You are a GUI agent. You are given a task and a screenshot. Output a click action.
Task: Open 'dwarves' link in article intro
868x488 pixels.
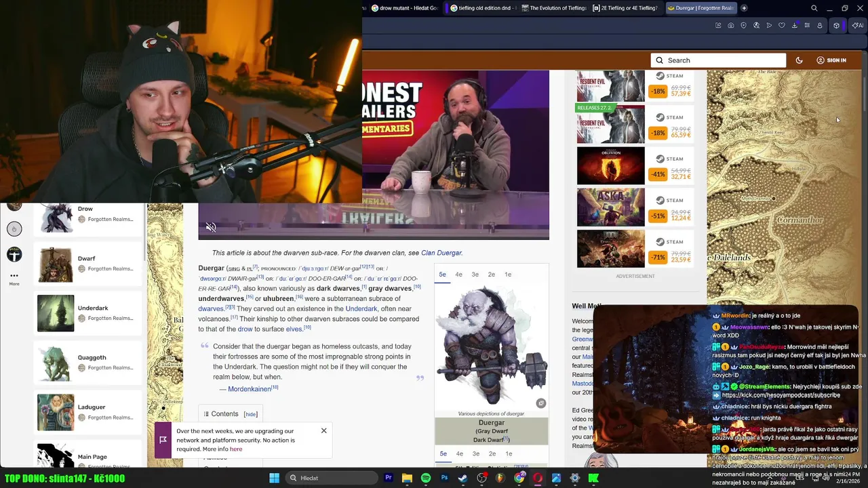pos(211,309)
